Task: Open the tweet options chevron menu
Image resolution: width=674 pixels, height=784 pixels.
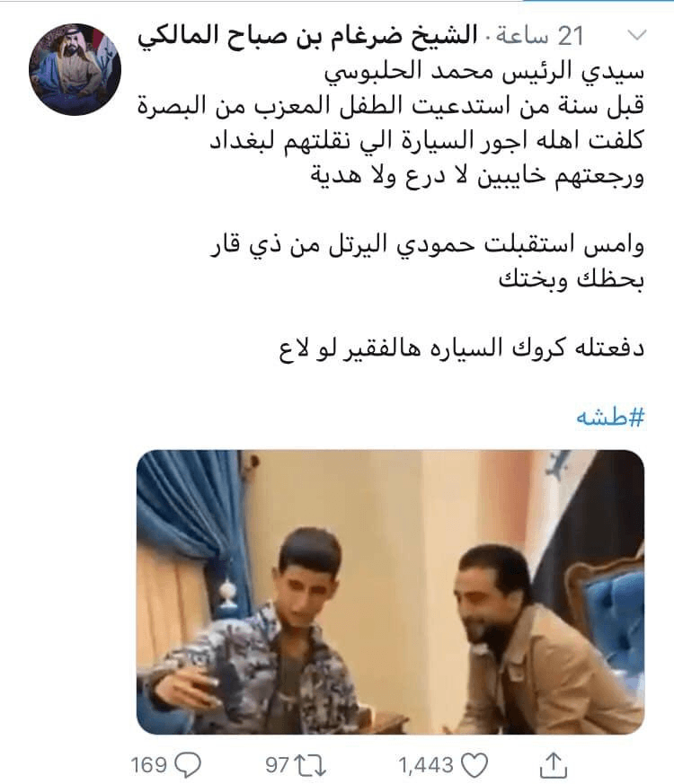Action: tap(636, 36)
